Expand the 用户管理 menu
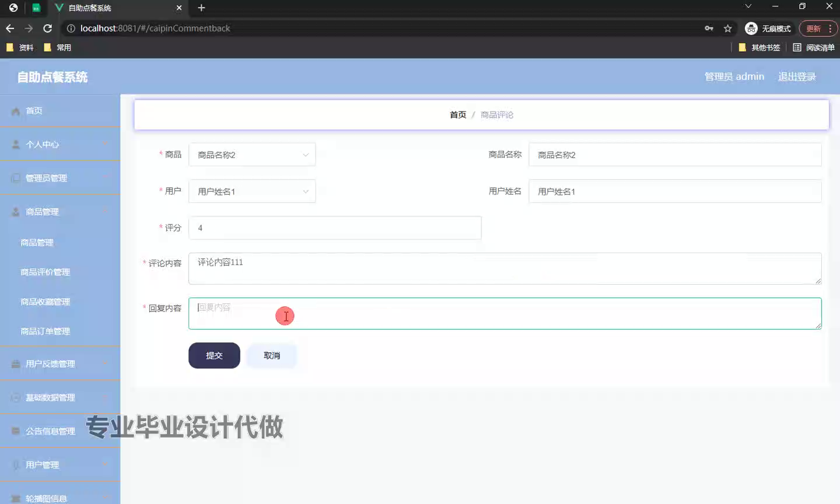The image size is (840, 504). pyautogui.click(x=60, y=465)
